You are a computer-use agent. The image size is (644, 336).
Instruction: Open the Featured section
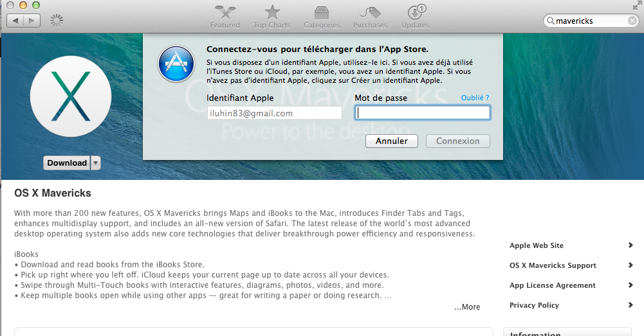[225, 17]
